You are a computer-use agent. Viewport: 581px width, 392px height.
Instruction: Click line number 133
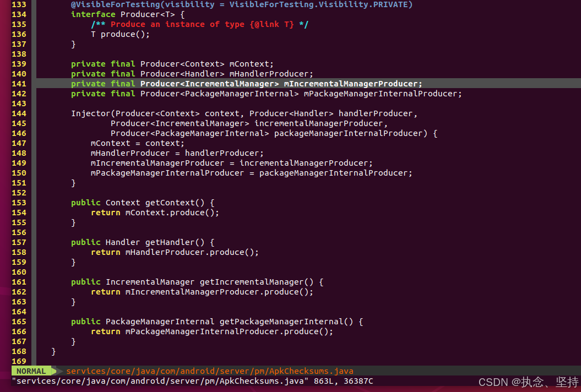point(19,4)
